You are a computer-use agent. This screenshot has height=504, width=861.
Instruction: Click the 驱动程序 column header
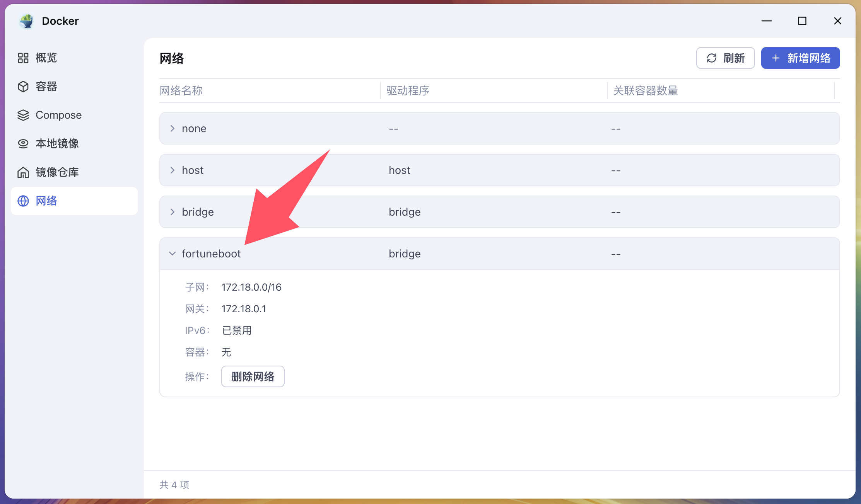pos(408,91)
